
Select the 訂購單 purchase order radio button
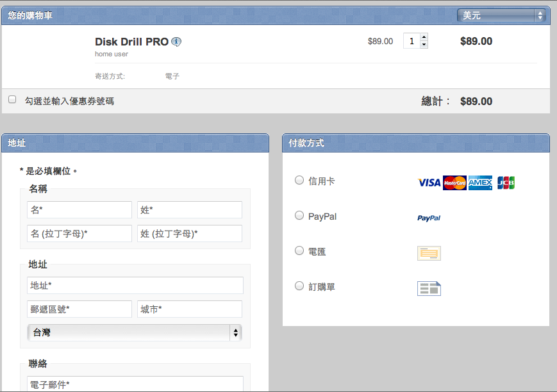(299, 286)
